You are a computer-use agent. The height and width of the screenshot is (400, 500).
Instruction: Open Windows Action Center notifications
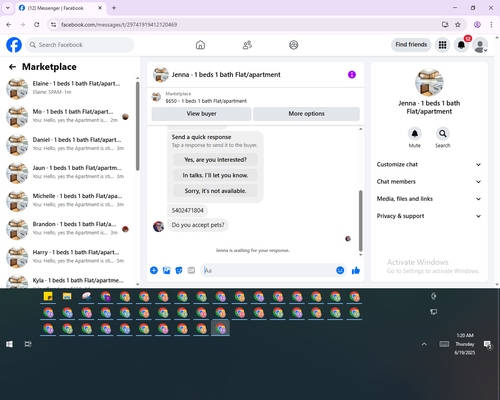pos(488,344)
